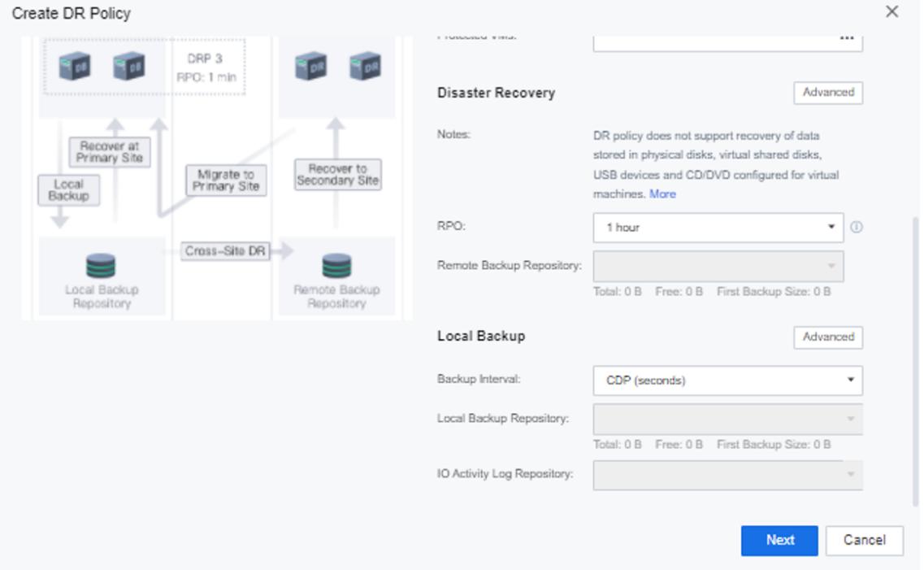The image size is (924, 570).
Task: Click the Next button
Action: (779, 540)
